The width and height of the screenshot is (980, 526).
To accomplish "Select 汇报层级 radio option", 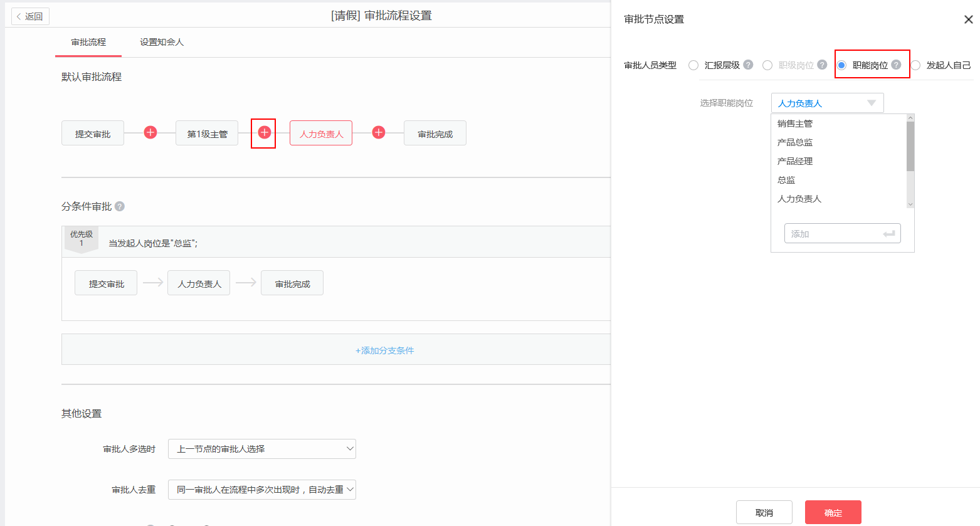I will [x=693, y=65].
